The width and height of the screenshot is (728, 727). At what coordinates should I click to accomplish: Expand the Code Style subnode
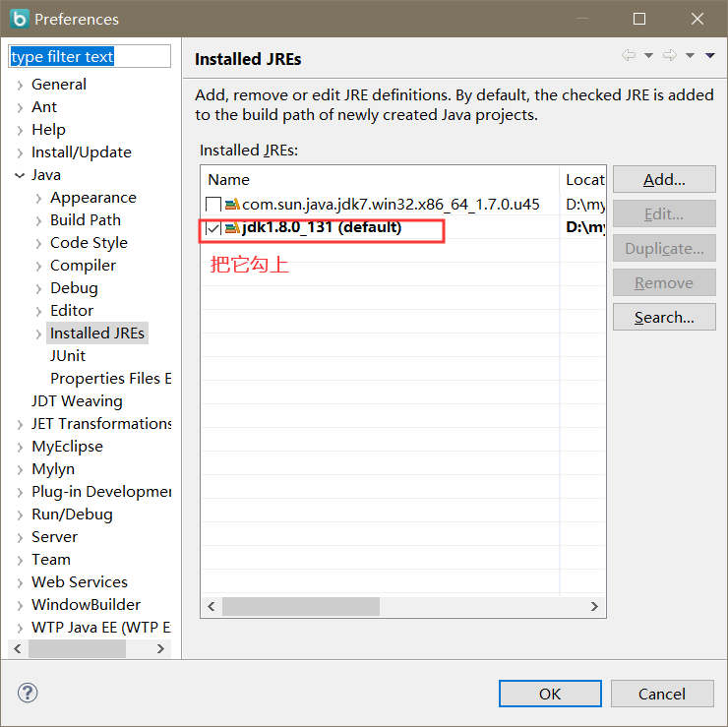click(x=38, y=243)
